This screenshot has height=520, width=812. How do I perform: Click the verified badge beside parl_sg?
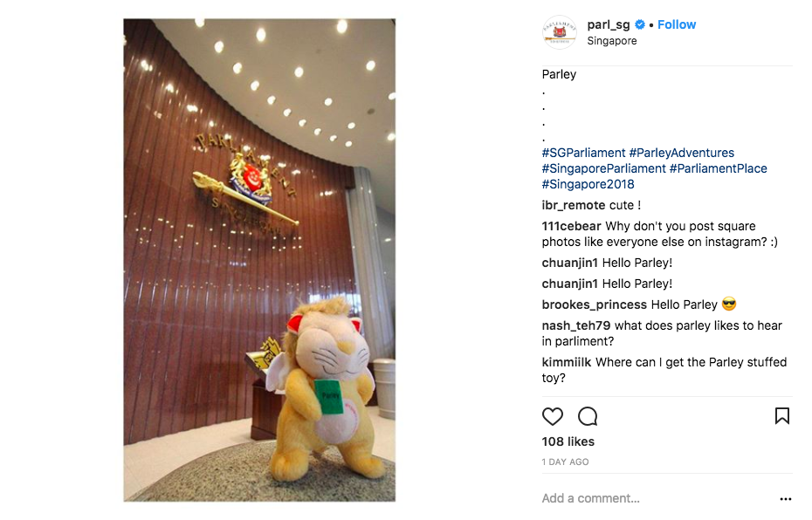[x=640, y=24]
